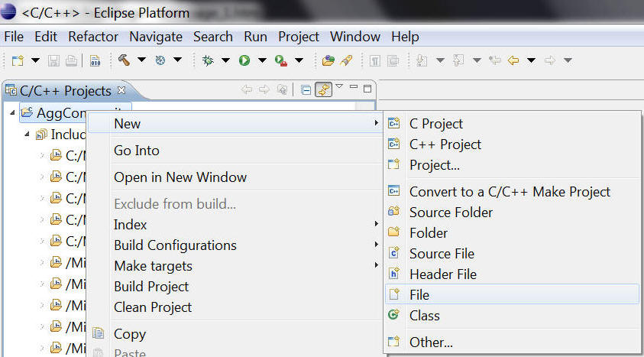This screenshot has width=644, height=357.
Task: Collapse the Includes tree node
Action: pos(27,134)
